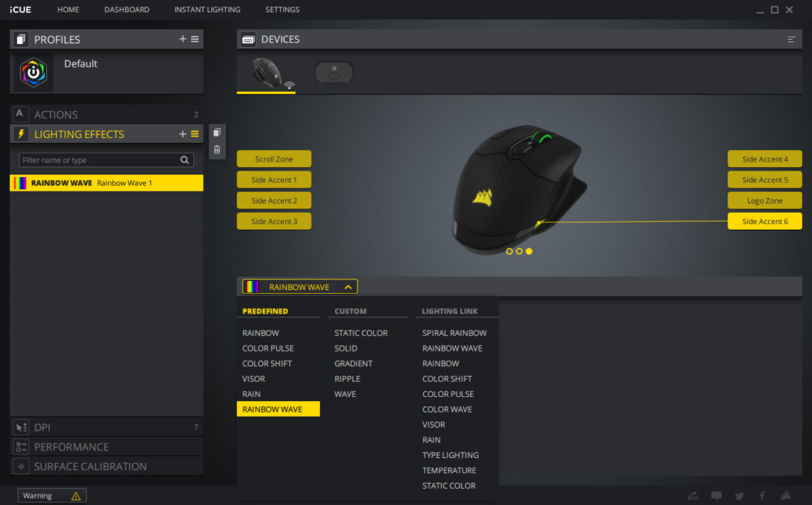Choose Spiral Rainbow under Lighting Link
The image size is (812, 505).
click(454, 333)
